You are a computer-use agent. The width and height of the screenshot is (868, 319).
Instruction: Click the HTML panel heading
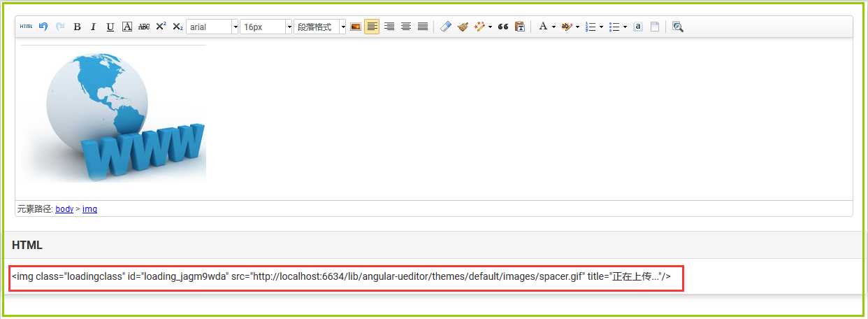pyautogui.click(x=27, y=245)
